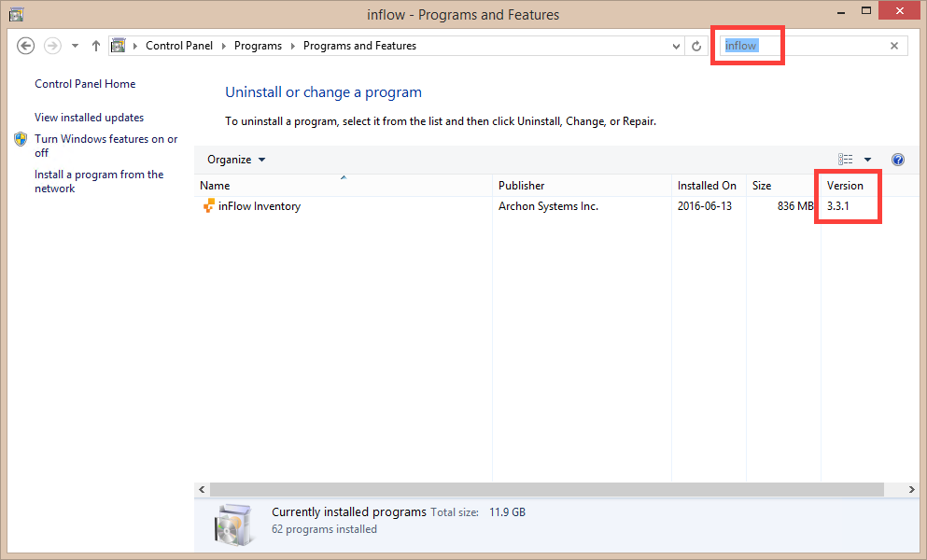Screen dimensions: 927x560
Task: Click the 3.3.1 version cell
Action: click(x=837, y=206)
